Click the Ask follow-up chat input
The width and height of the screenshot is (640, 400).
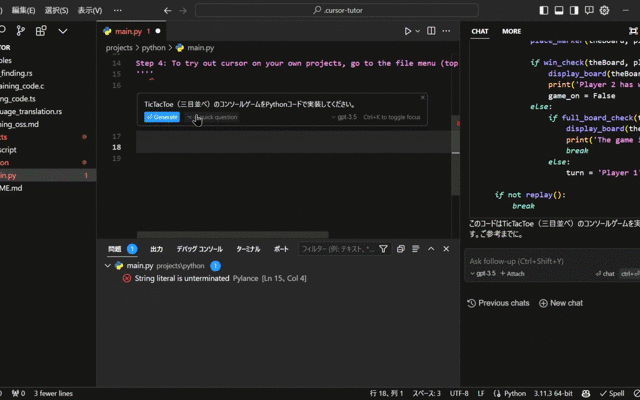(552, 261)
